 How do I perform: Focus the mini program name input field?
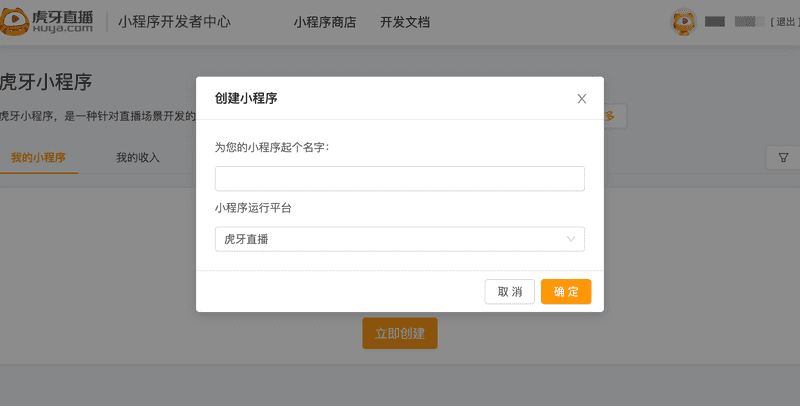coord(399,179)
